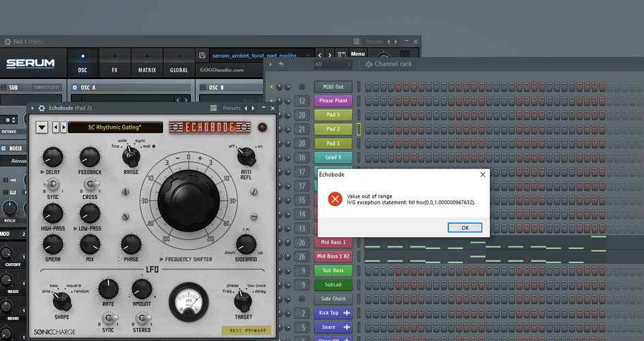
Task: Click Echobode window grid options icon
Action: [213, 108]
